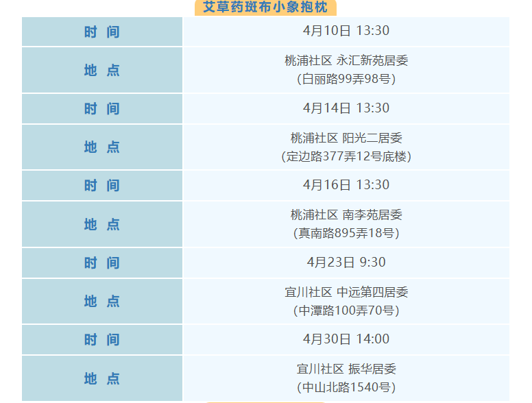Select 桃浦社区 阳光二居委 location text

tap(346, 138)
